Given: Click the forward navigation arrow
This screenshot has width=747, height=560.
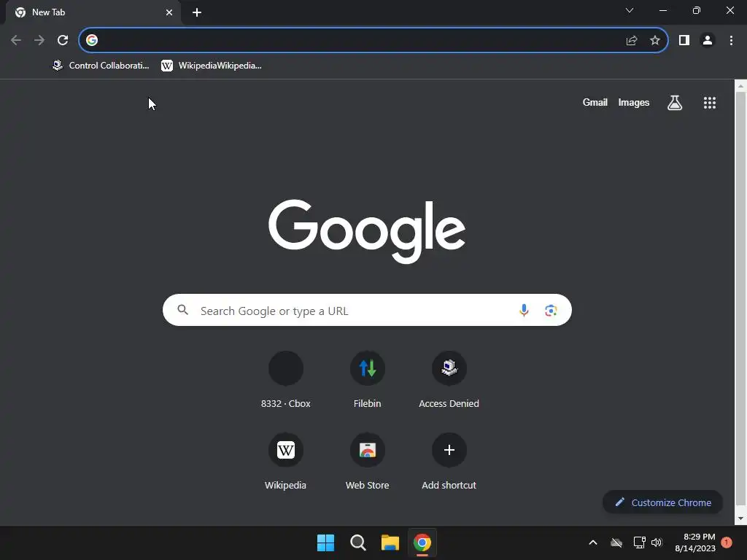Looking at the screenshot, I should tap(39, 40).
